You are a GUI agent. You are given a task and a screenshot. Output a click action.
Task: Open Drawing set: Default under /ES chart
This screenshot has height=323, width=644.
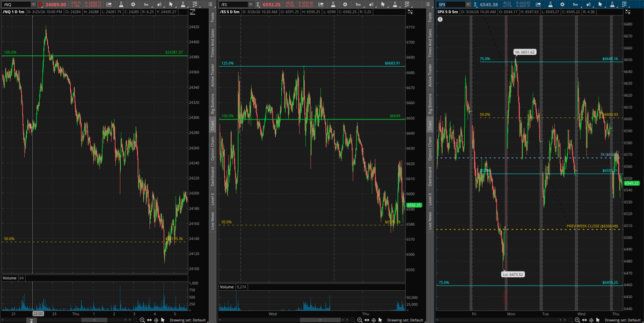(405, 320)
